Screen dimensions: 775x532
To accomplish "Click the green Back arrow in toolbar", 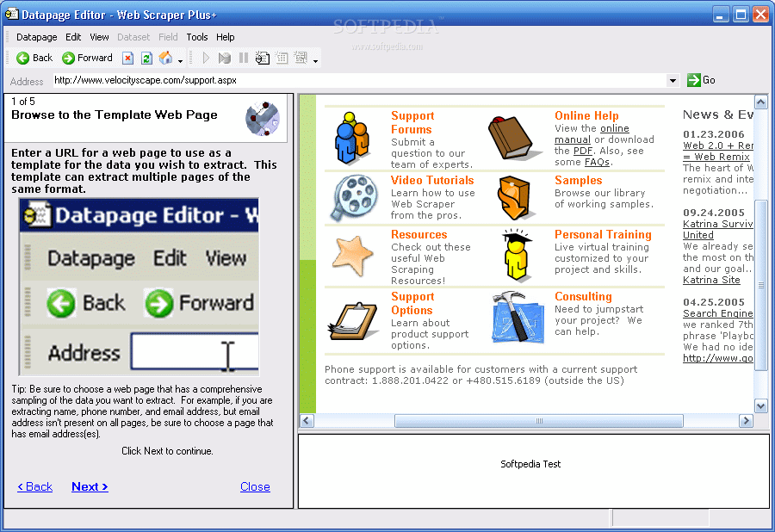I will coord(22,58).
